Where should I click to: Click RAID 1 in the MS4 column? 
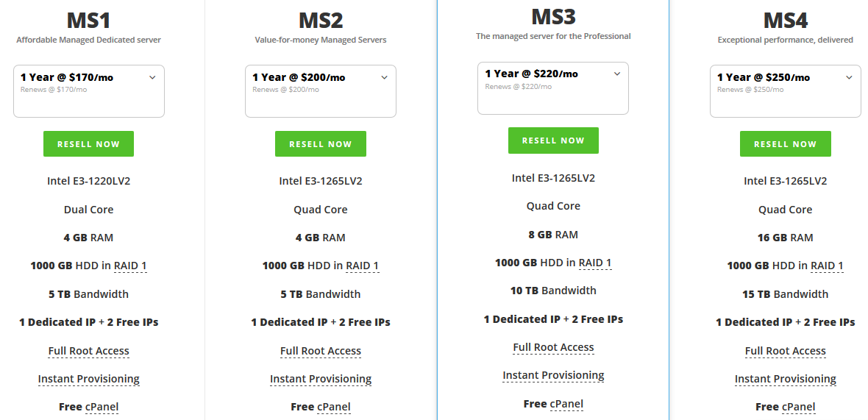(x=827, y=266)
